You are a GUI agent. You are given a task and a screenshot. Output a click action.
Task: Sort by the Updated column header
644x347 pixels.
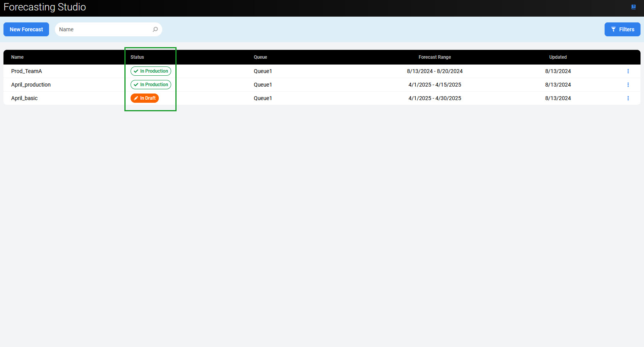(558, 57)
